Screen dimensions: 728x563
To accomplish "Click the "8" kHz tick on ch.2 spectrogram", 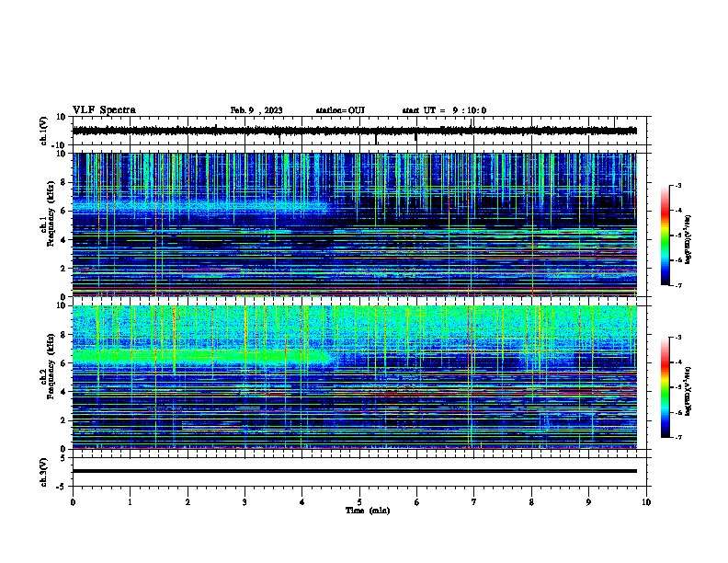I will tap(63, 335).
